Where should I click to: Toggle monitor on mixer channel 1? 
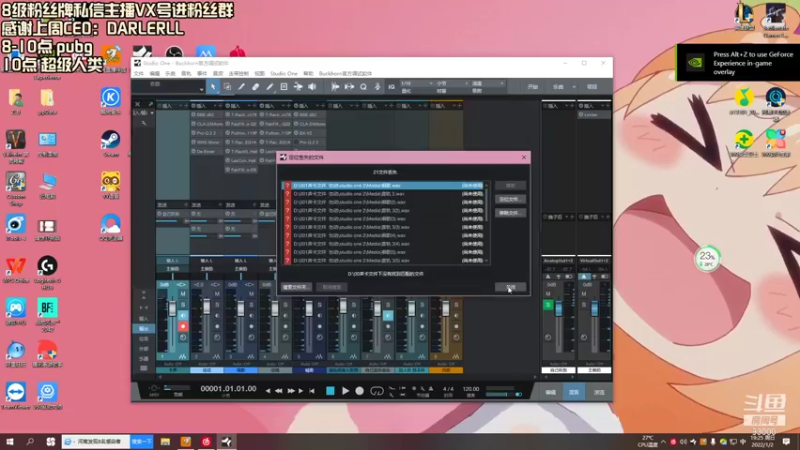(x=183, y=315)
